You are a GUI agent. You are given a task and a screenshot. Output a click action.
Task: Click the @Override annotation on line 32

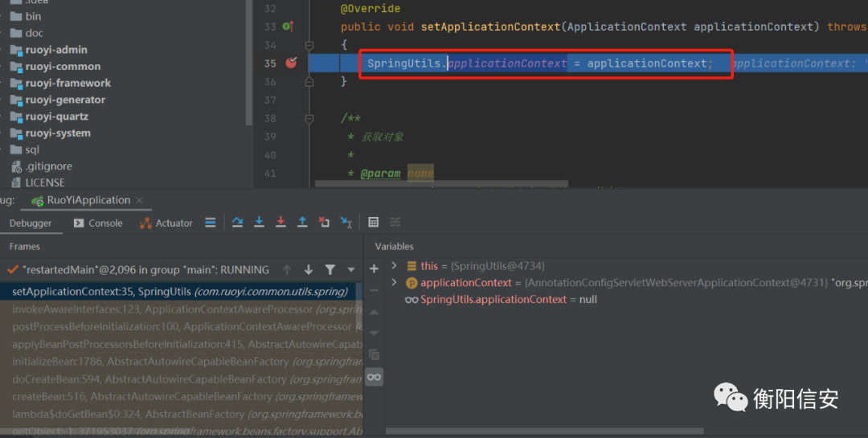point(371,8)
